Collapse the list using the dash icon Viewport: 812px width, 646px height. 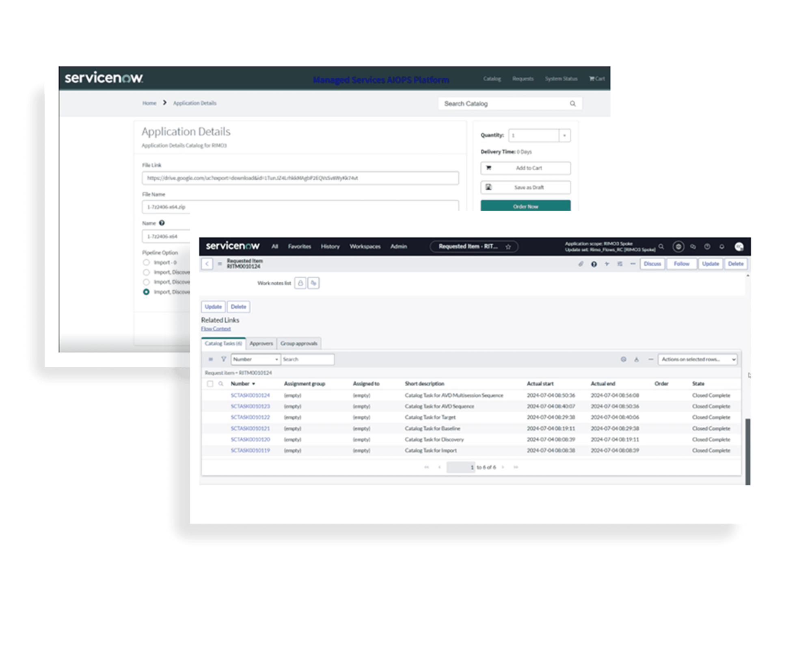pyautogui.click(x=651, y=359)
